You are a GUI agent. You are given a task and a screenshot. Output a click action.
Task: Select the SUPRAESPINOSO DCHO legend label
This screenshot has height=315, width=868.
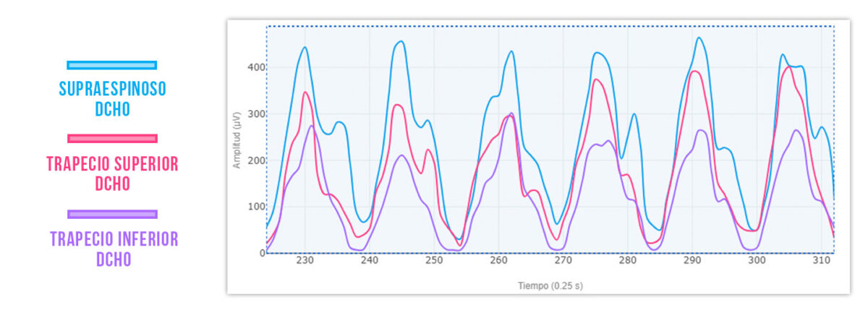point(112,99)
